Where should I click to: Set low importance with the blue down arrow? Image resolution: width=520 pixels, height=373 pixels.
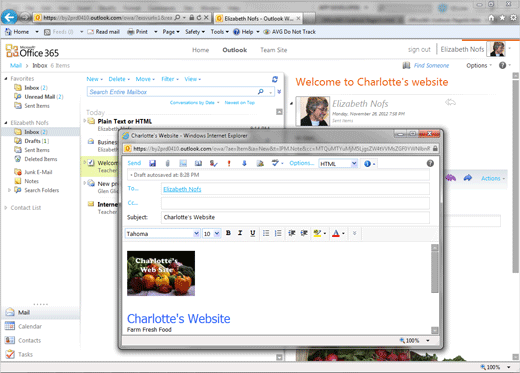pyautogui.click(x=244, y=163)
